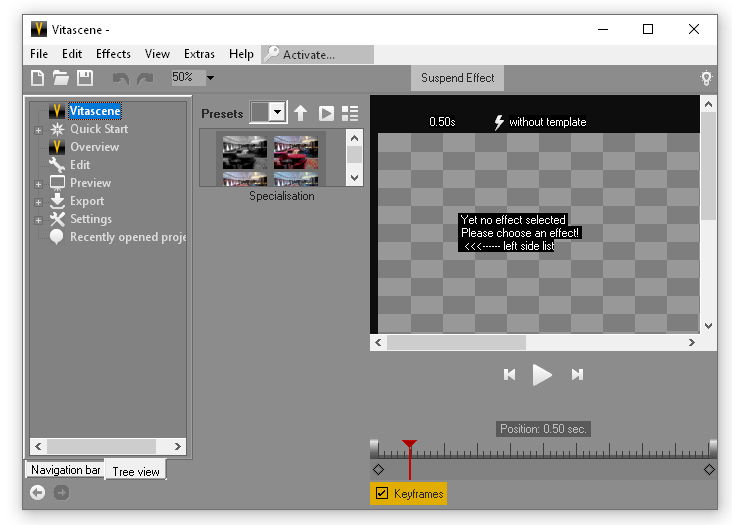The height and width of the screenshot is (525, 732).
Task: Select the Overview tree item
Action: click(x=95, y=147)
